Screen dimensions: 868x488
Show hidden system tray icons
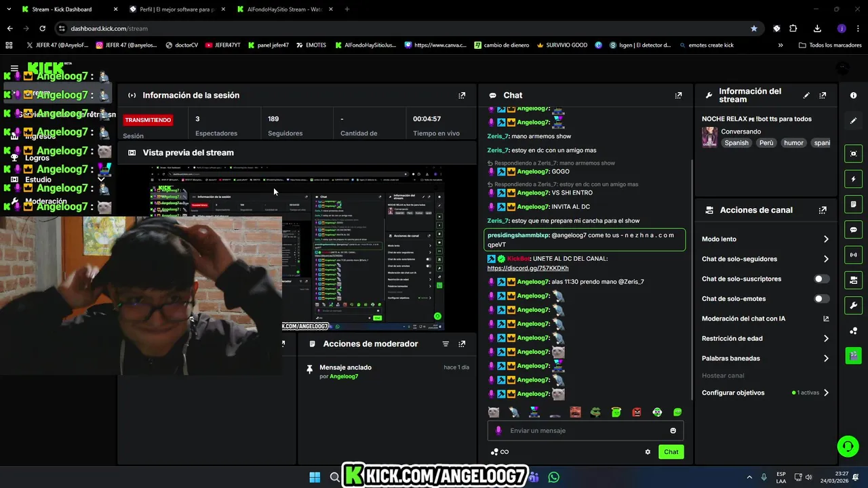coord(749,477)
